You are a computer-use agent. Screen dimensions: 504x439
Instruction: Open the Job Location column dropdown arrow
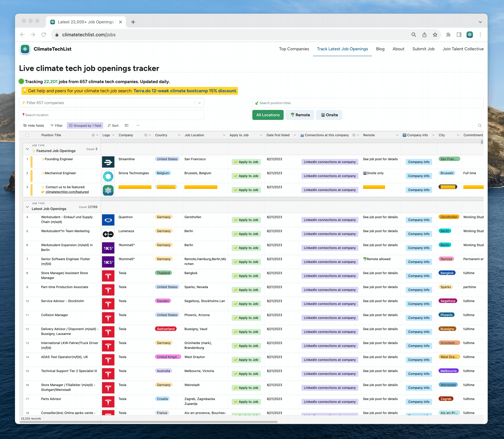224,135
